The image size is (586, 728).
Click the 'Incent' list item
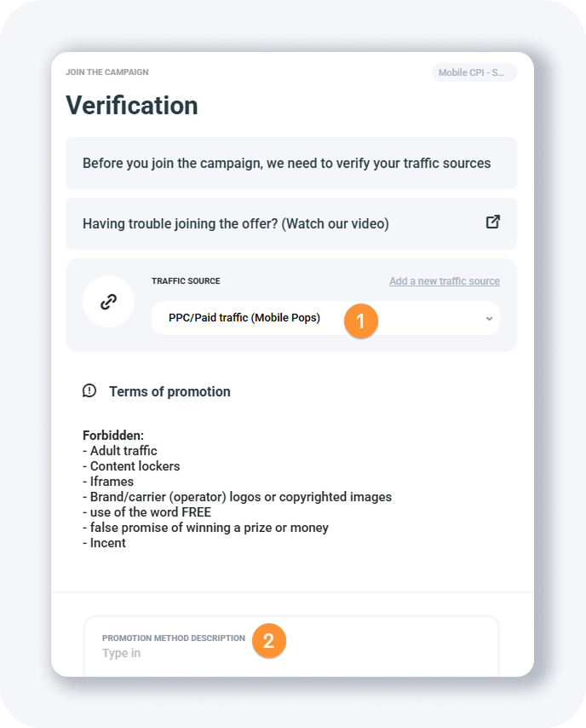coord(107,543)
